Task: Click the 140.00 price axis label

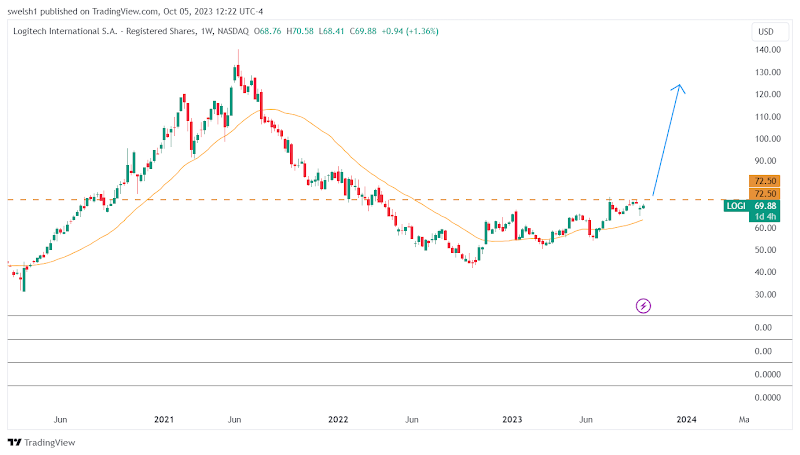Action: click(x=768, y=49)
